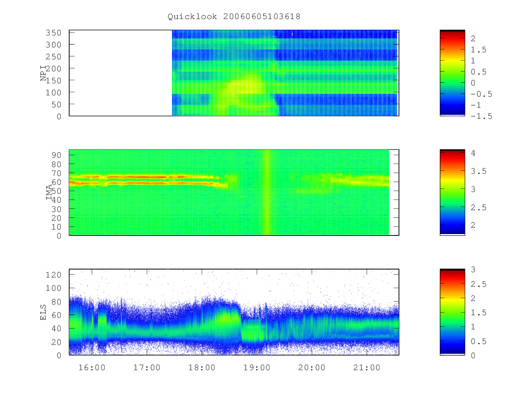This screenshot has height=399, width=532.
Task: Click the -1.5 label on NPI color bar
Action: tap(481, 116)
